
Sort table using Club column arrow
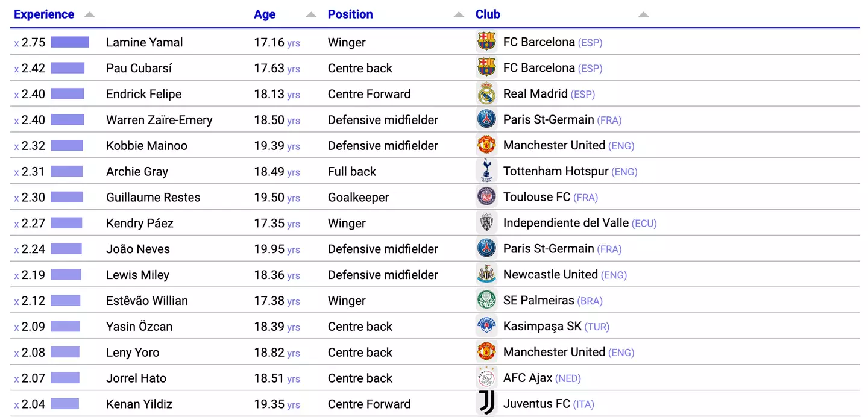tap(643, 14)
